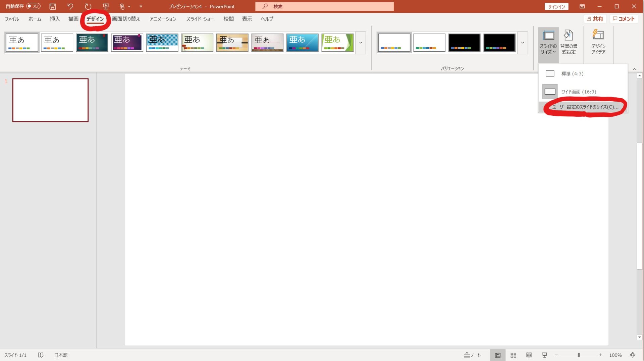Open the 表示 tab
This screenshot has width=644, height=361.
247,19
